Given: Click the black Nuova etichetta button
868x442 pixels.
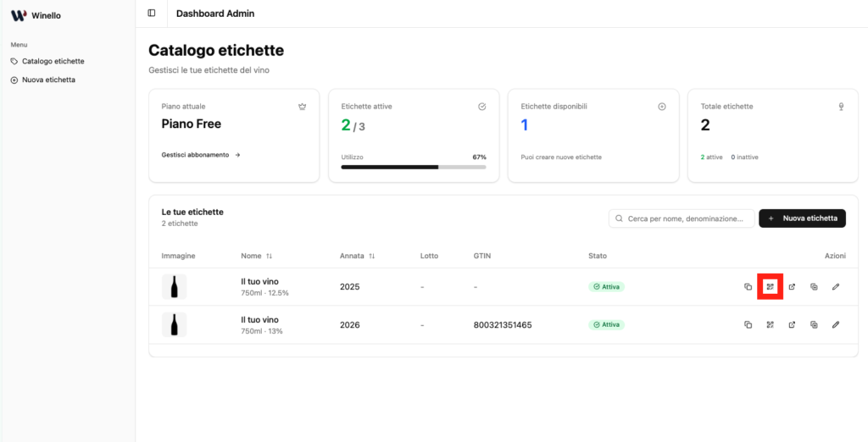Looking at the screenshot, I should tap(802, 218).
